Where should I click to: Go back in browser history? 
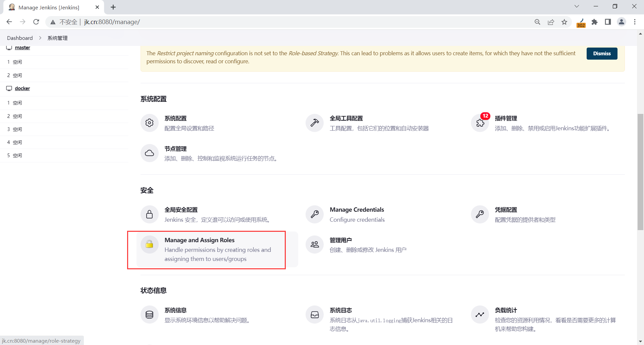9,22
